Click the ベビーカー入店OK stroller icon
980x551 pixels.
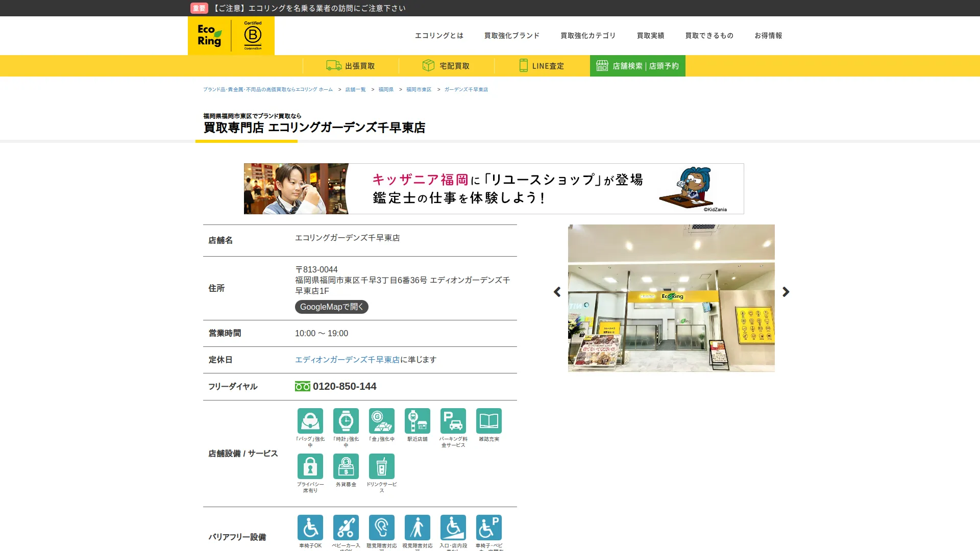coord(346,528)
